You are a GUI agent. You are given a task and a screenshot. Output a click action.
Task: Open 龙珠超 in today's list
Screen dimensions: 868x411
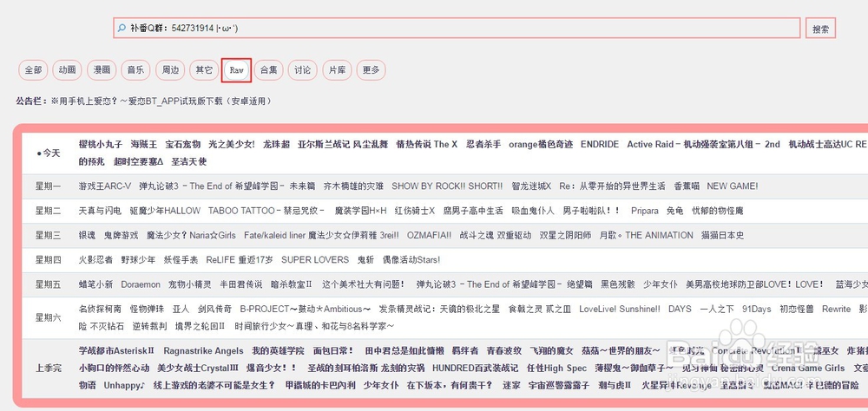276,145
